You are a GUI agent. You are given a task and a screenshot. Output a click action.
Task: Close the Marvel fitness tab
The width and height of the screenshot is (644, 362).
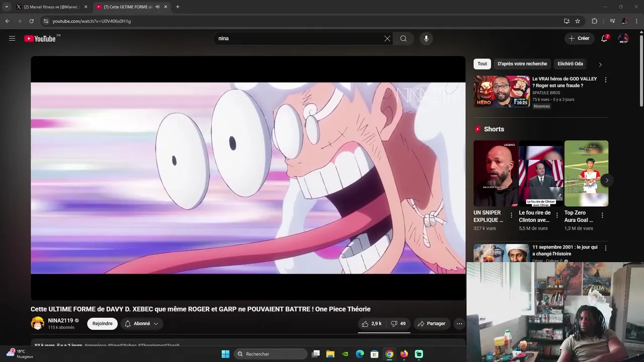point(86,7)
